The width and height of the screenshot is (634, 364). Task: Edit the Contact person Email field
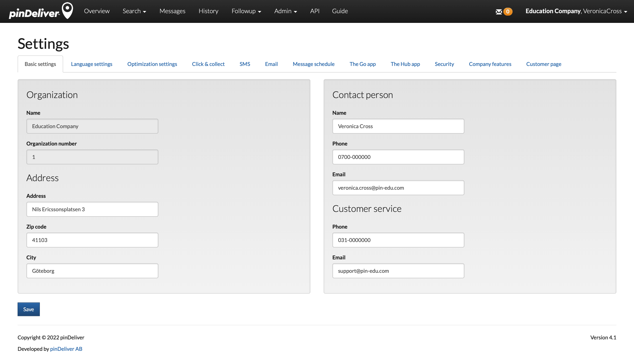398,188
